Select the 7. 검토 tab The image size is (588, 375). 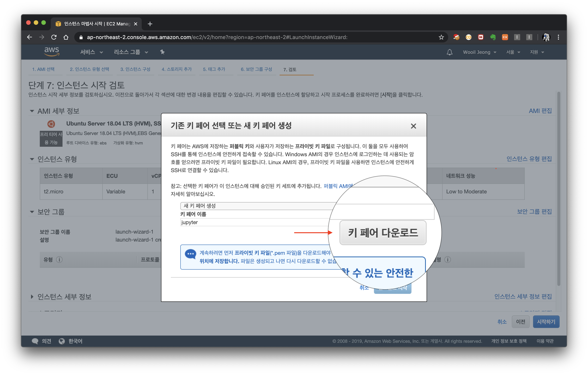click(x=290, y=70)
